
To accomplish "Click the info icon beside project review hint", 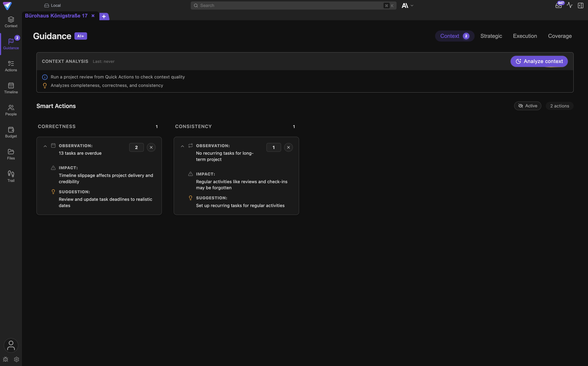I will (x=45, y=77).
